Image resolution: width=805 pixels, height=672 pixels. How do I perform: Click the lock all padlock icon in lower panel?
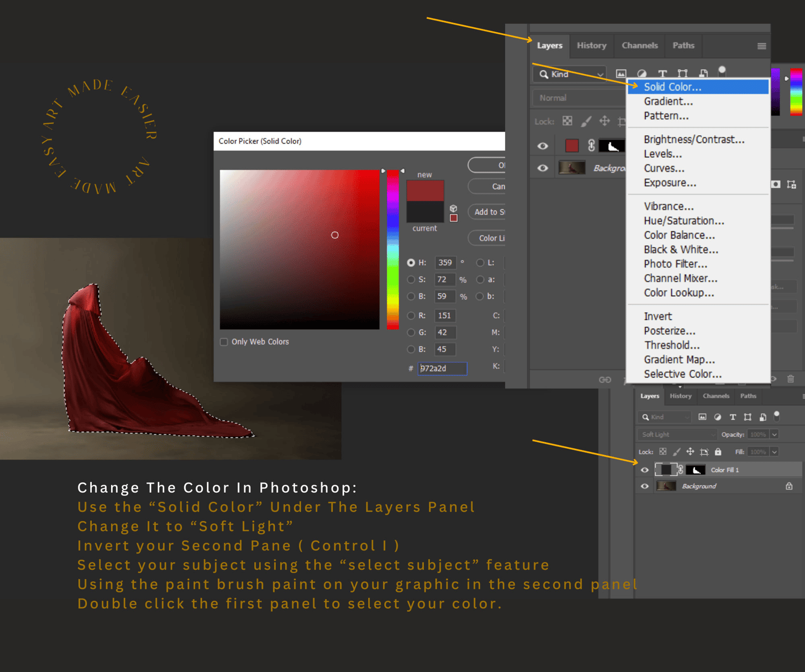click(x=718, y=452)
